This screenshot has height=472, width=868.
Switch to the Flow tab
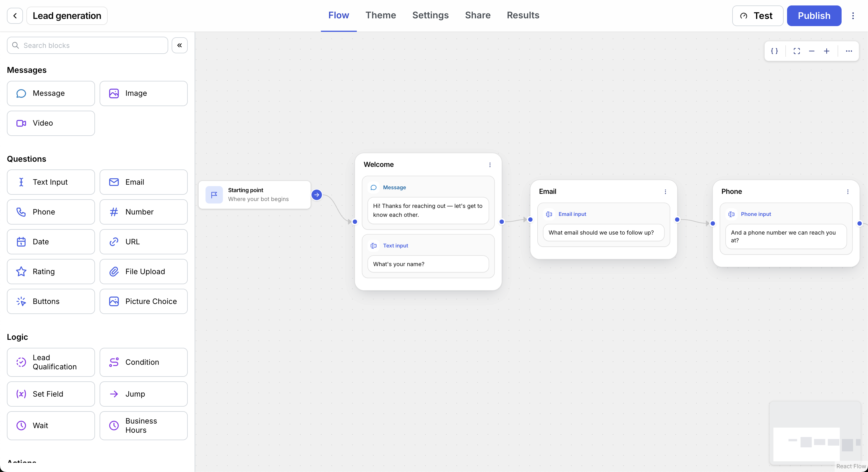[x=339, y=15]
